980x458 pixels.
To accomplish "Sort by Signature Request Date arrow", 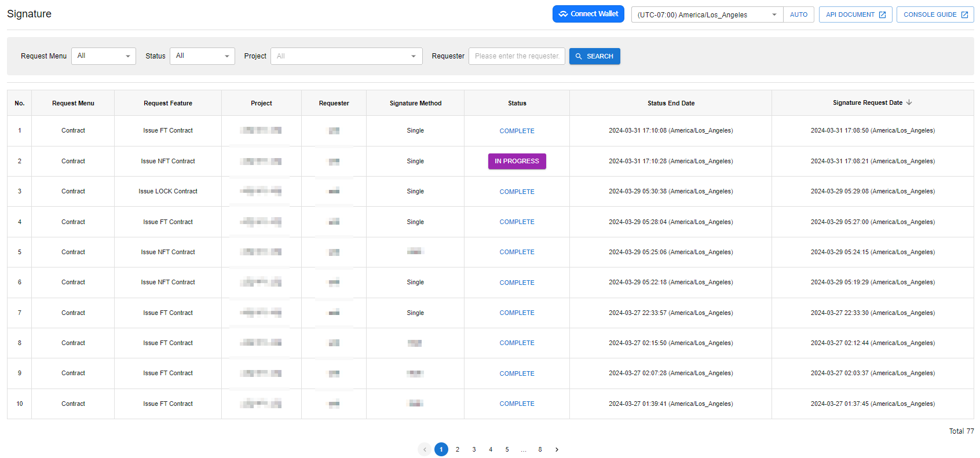I will coord(909,102).
